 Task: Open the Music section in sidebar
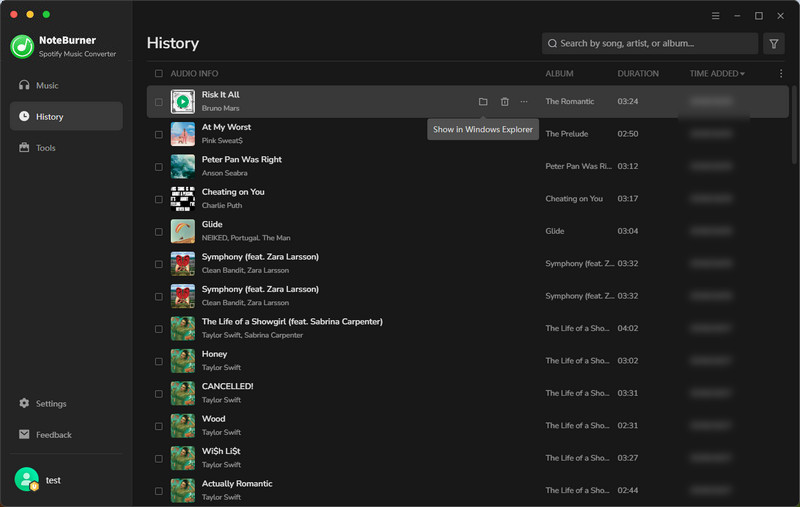point(66,85)
